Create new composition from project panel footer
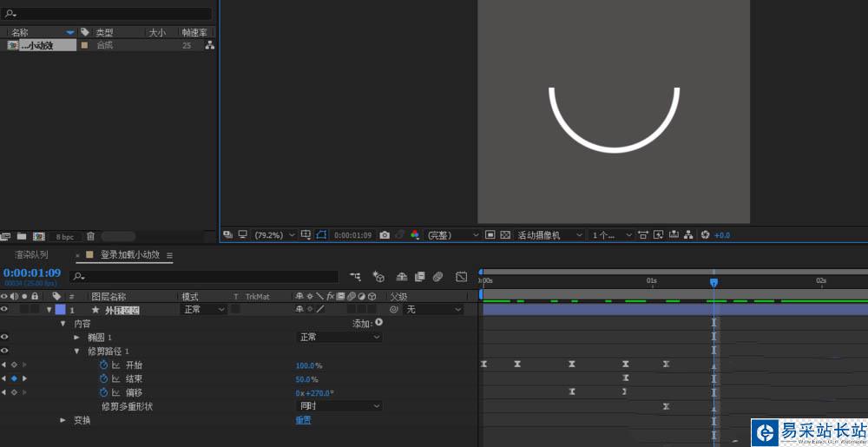868x447 pixels. tap(38, 236)
